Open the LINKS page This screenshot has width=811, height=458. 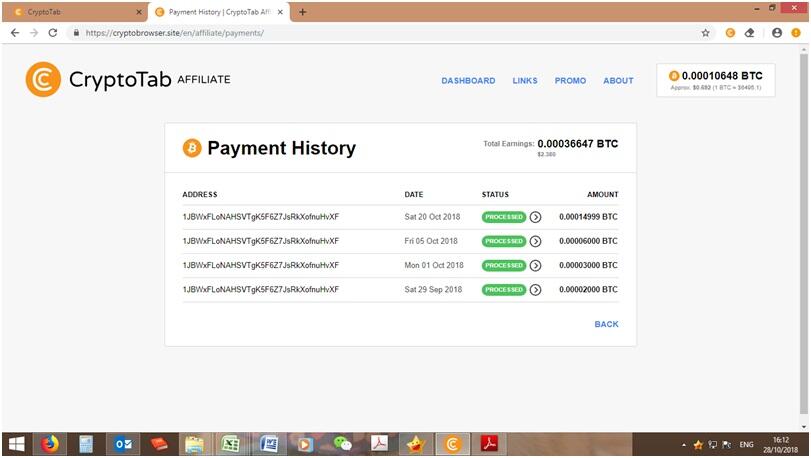(x=524, y=81)
